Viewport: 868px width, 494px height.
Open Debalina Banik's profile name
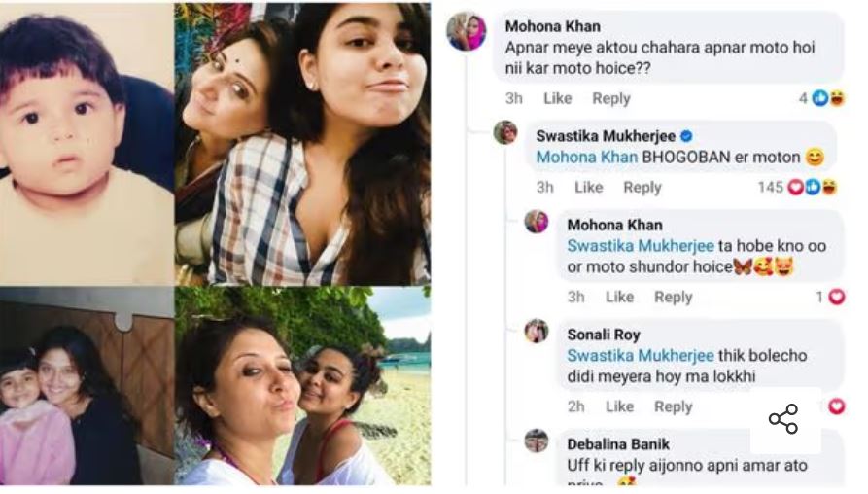point(618,444)
